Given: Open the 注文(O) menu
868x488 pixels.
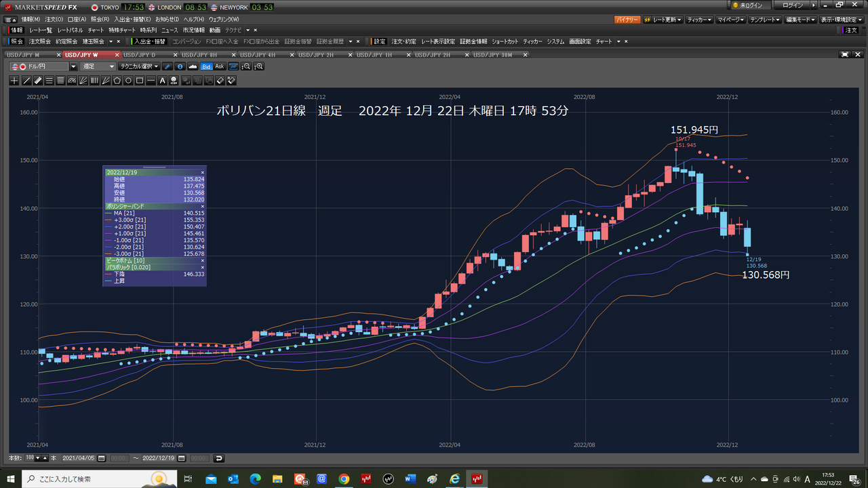Looking at the screenshot, I should tap(54, 20).
